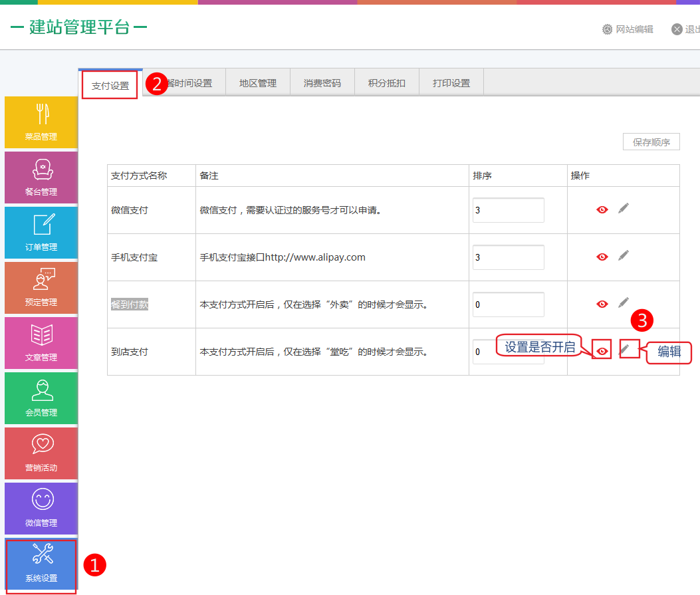The width and height of the screenshot is (700, 595).
Task: Open 会员管理 sidebar tile
Action: [41, 398]
